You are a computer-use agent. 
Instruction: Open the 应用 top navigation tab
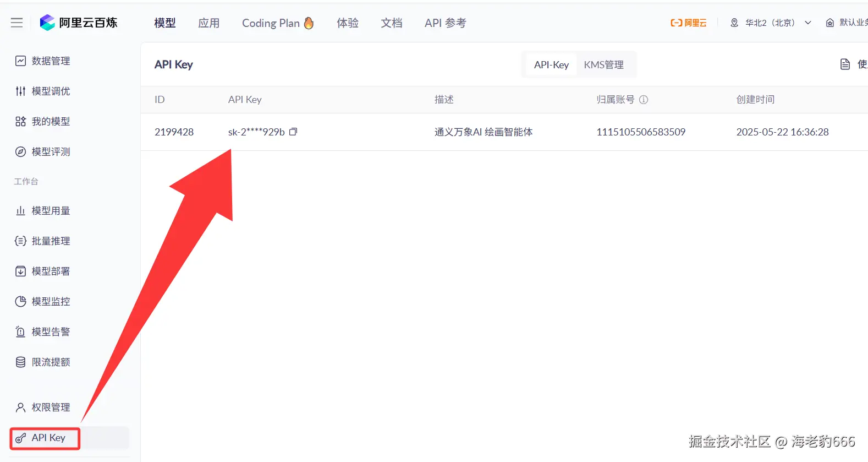click(209, 23)
